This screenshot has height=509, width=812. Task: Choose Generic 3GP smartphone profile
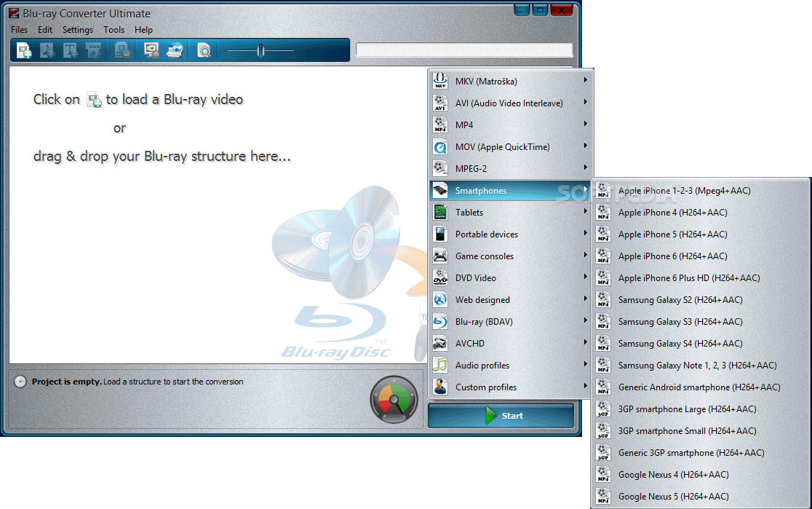coord(700,452)
